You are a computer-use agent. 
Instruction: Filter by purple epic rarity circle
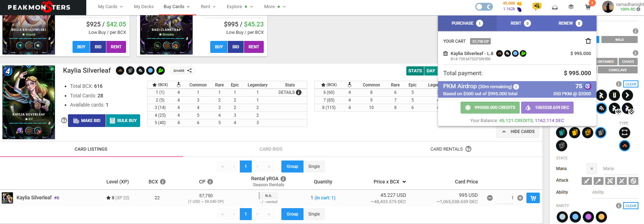[x=588, y=217]
